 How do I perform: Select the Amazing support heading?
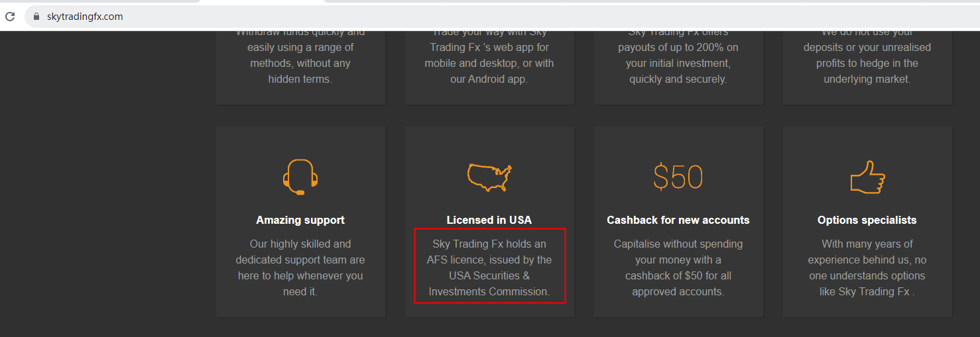tap(300, 220)
